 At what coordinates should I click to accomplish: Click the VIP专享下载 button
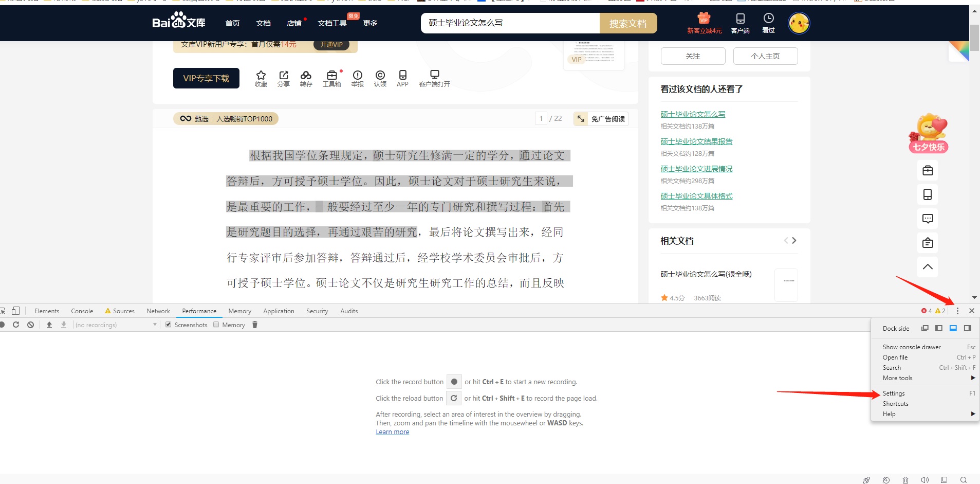pyautogui.click(x=206, y=78)
